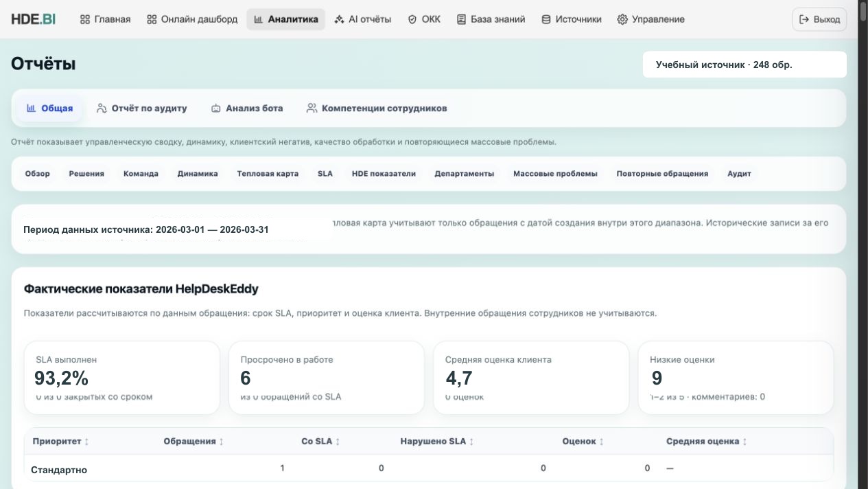Go to AI отчёты section

pyautogui.click(x=362, y=19)
